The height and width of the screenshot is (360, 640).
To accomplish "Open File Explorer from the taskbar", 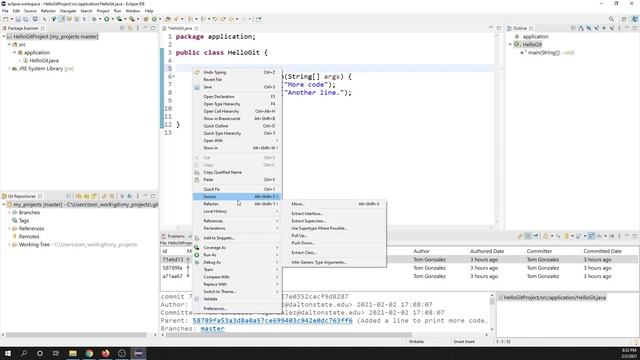I will 73,353.
